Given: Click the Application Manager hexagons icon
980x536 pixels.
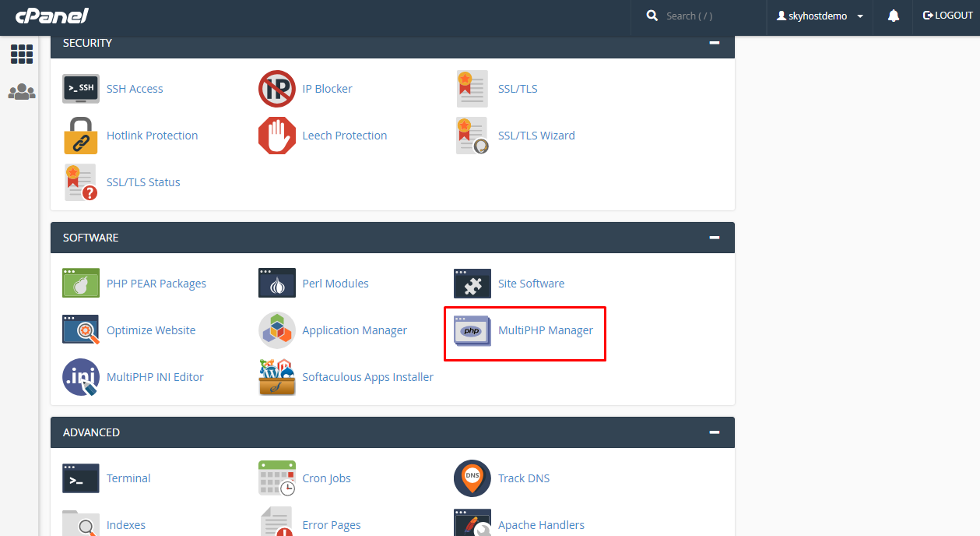Looking at the screenshot, I should [x=277, y=330].
